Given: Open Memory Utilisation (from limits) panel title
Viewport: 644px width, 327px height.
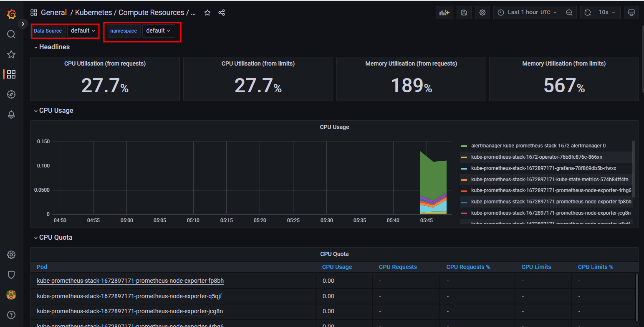Looking at the screenshot, I should (x=564, y=63).
